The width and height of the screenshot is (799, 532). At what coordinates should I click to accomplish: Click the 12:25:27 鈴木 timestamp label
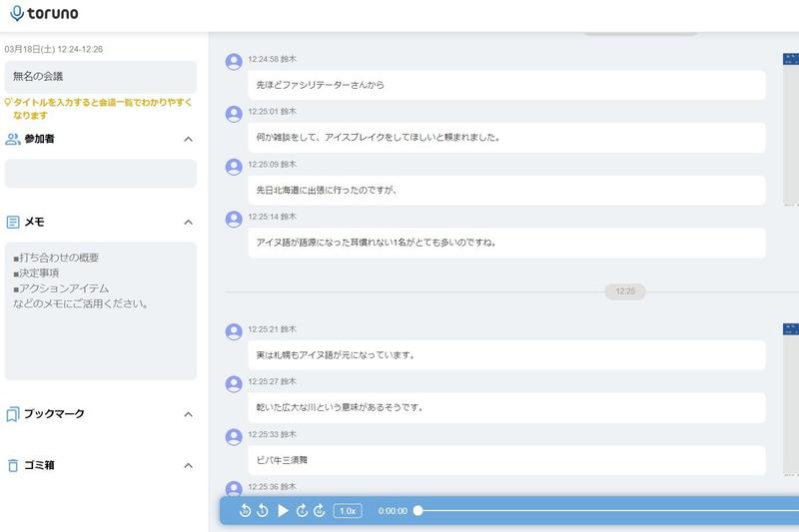[272, 382]
